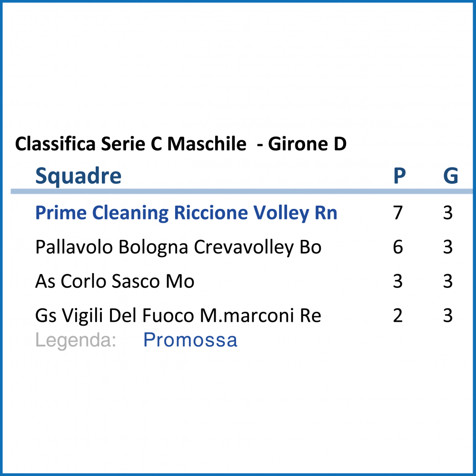The image size is (476, 476).
Task: Click Riccione's points value 7
Action: (397, 213)
